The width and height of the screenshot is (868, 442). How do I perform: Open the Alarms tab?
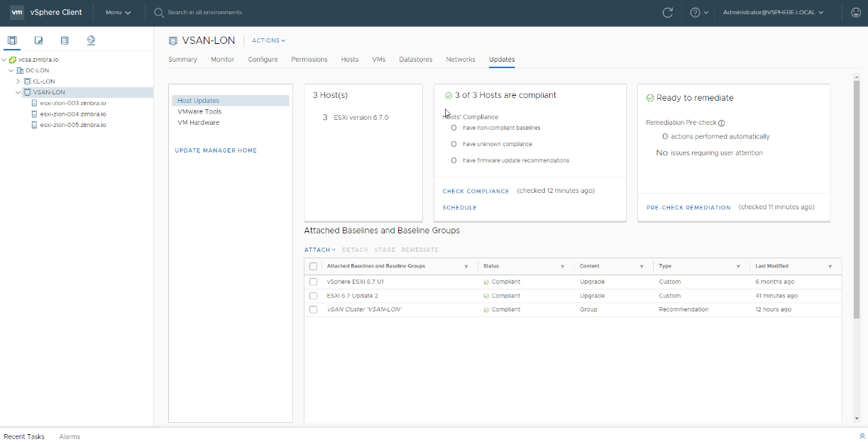click(70, 436)
